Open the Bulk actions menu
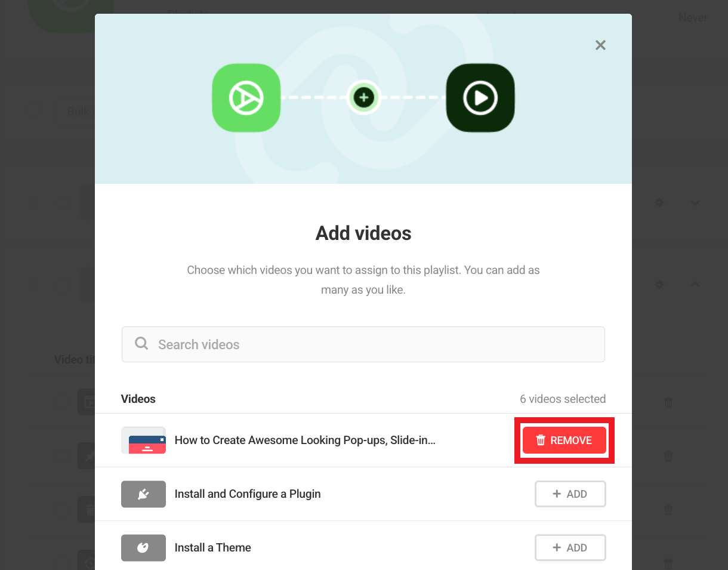This screenshot has height=570, width=728. [x=78, y=110]
